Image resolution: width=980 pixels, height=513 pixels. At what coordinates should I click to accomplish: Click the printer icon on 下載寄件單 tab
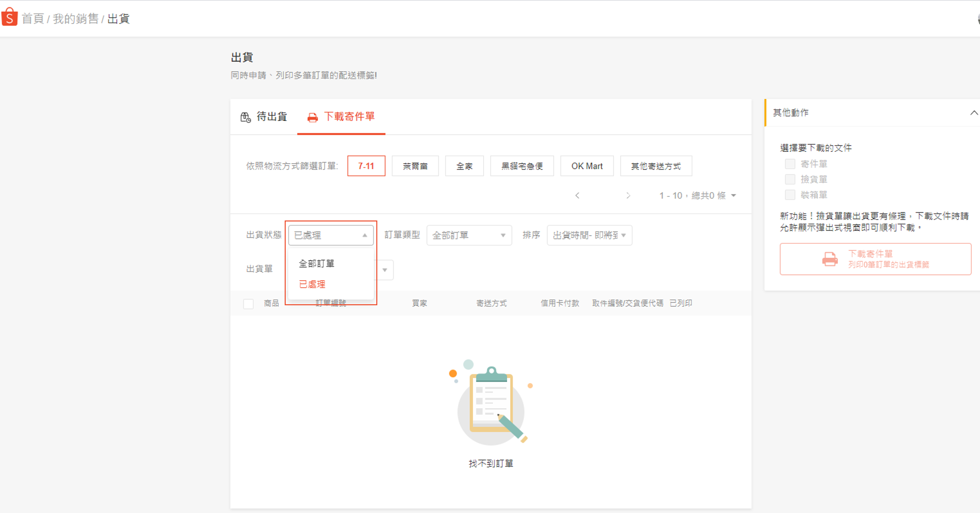tap(312, 118)
